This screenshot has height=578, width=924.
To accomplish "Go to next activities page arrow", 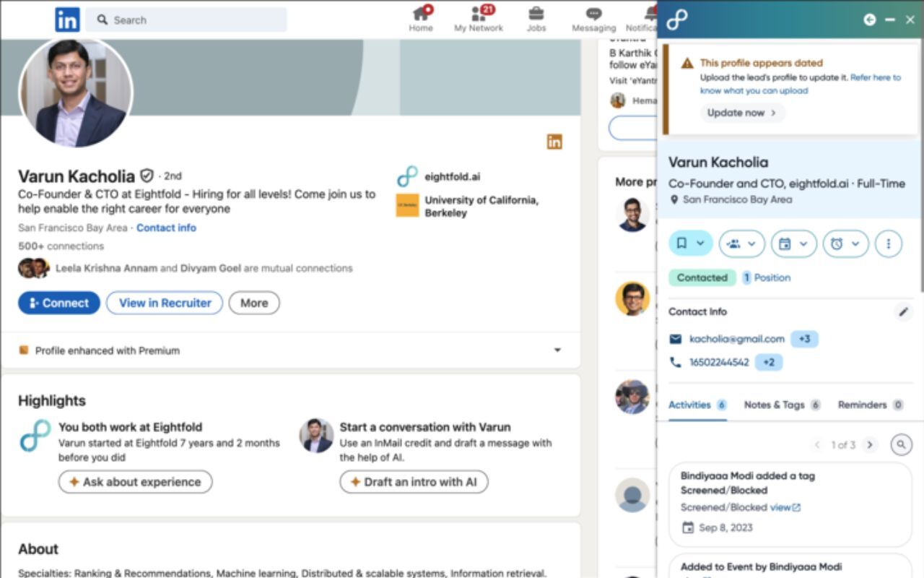I will (870, 444).
